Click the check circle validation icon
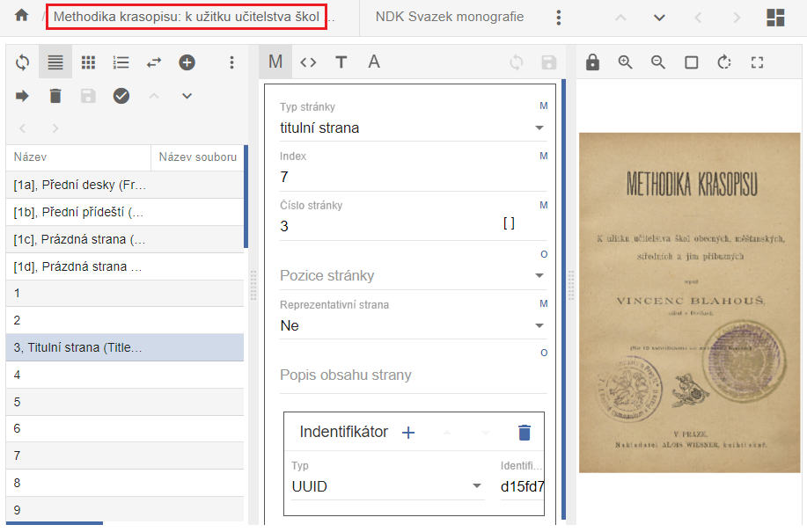The image size is (807, 532). [121, 96]
